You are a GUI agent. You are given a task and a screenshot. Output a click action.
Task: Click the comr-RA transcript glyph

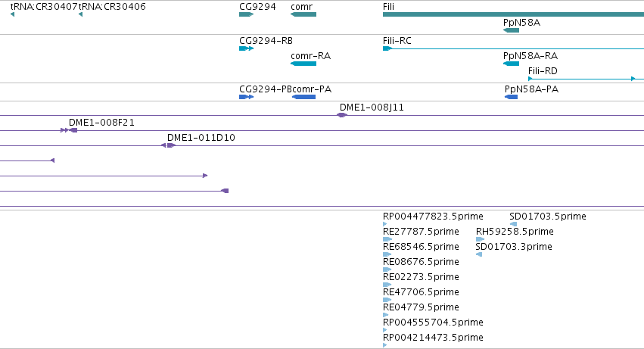click(303, 64)
